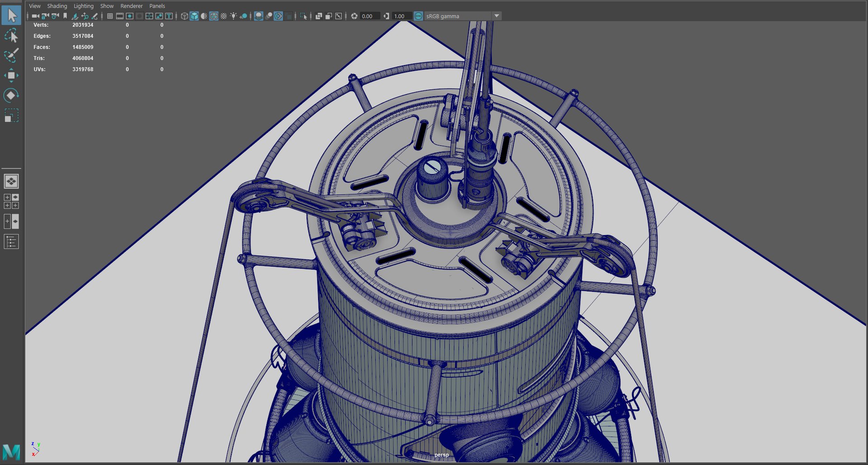This screenshot has height=465, width=868.
Task: Open the Renderer menu
Action: pos(132,6)
